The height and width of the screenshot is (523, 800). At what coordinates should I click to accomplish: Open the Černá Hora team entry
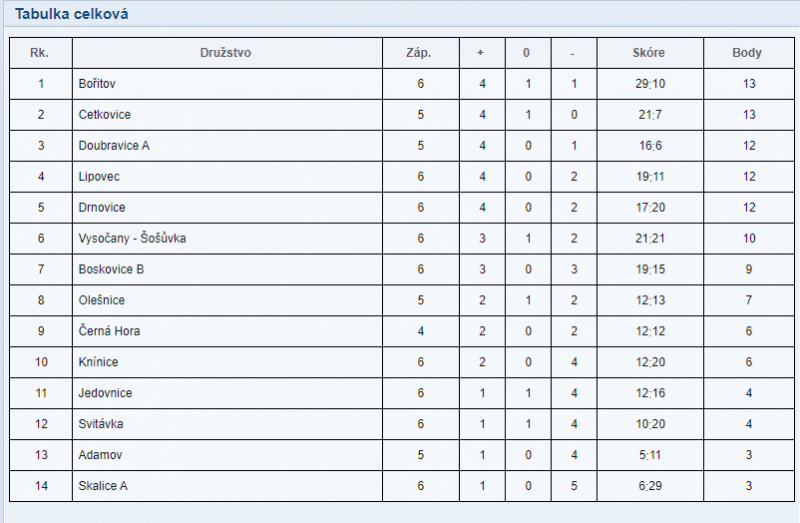(109, 331)
